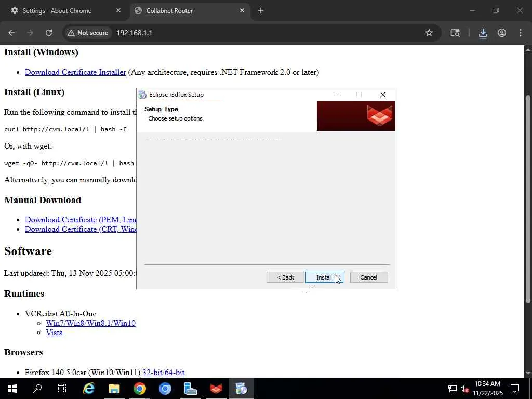Click the Software heading

pyautogui.click(x=28, y=251)
